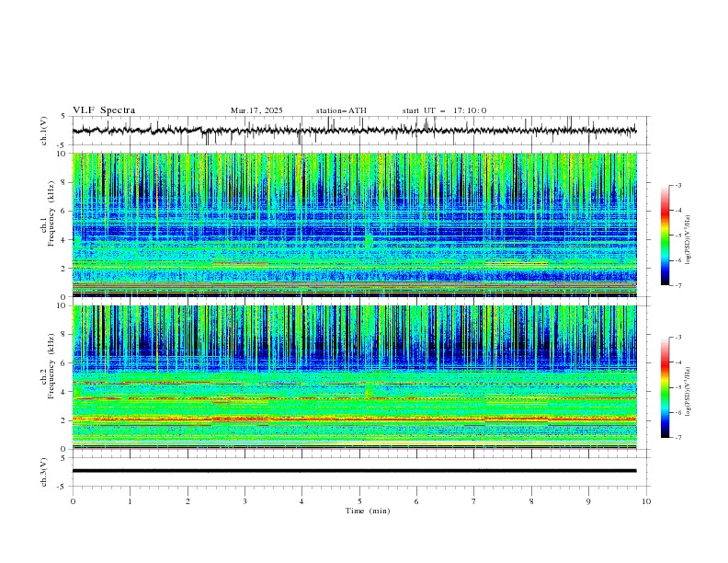Image resolution: width=728 pixels, height=563 pixels.
Task: Click the ch.2 spectrogram plot
Action: point(354,377)
